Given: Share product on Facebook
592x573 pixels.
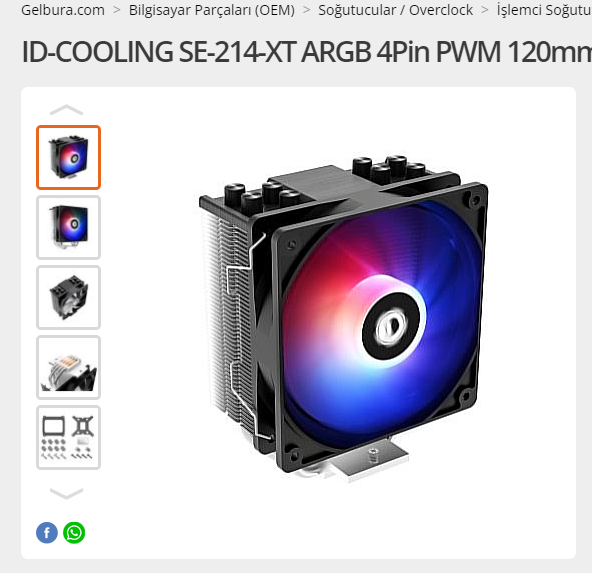Looking at the screenshot, I should coord(47,533).
